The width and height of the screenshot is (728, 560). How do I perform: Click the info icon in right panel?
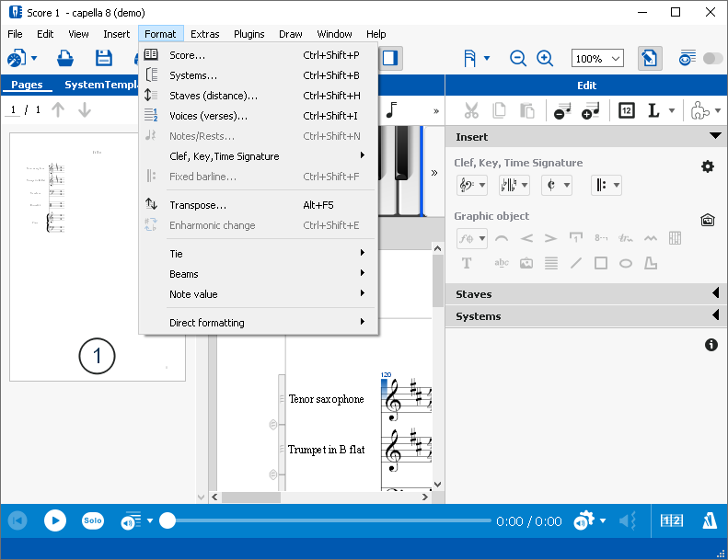[711, 345]
